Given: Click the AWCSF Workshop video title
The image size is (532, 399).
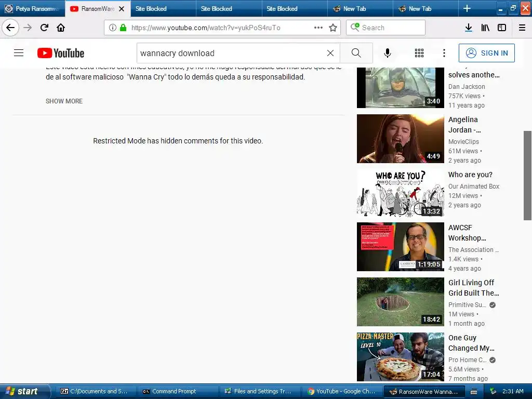Looking at the screenshot, I should point(467,233).
